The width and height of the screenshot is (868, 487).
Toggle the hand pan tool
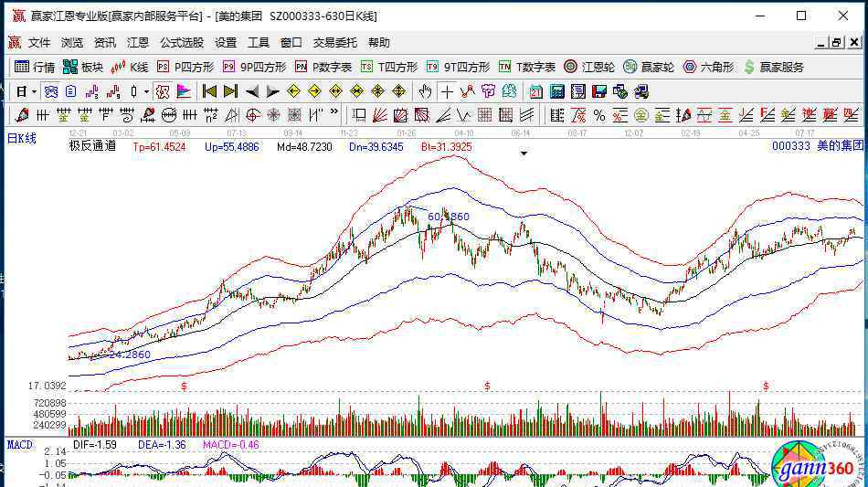(x=425, y=91)
